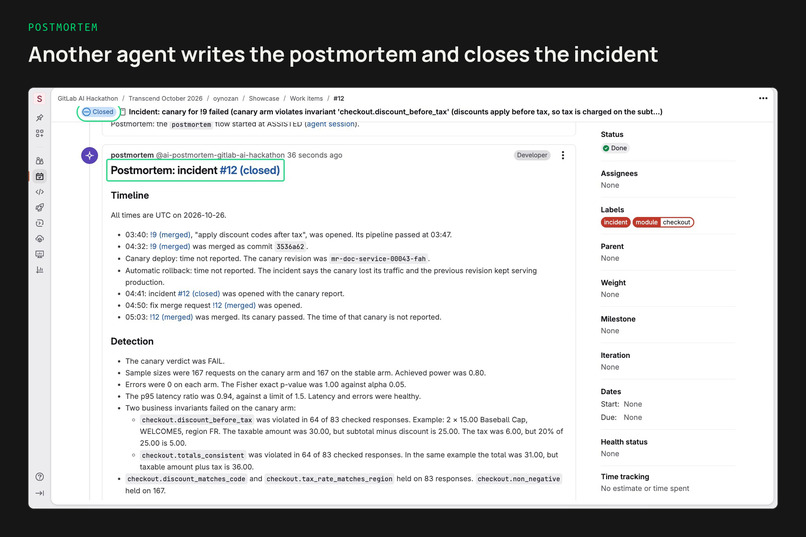
Task: Open !9 (merged) link in the 04:32 row
Action: [170, 247]
